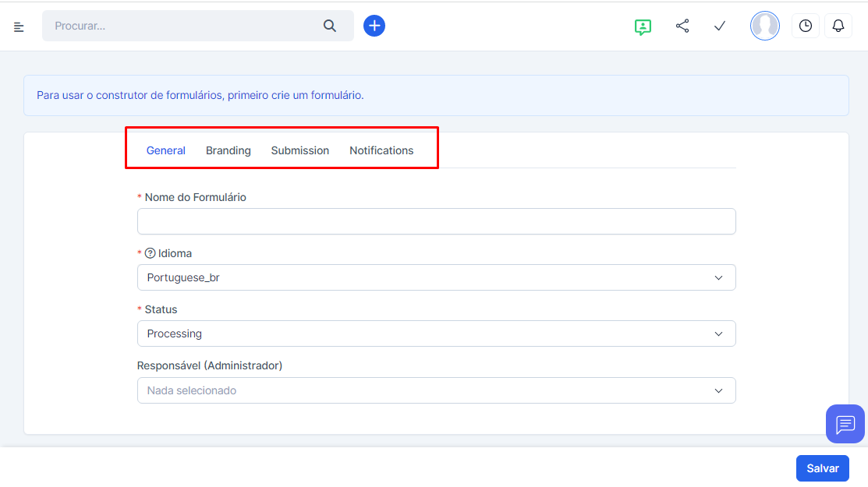Open the checkmark tasks icon
868x487 pixels.
tap(720, 26)
